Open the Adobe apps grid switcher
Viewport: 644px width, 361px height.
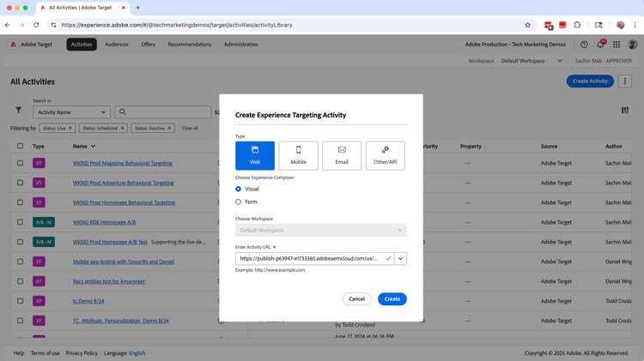[617, 45]
